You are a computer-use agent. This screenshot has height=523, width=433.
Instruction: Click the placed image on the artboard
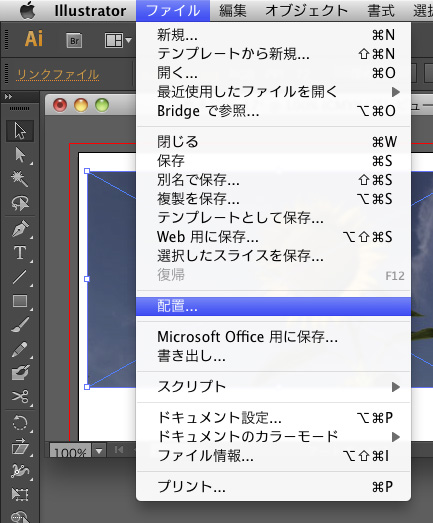click(112, 279)
